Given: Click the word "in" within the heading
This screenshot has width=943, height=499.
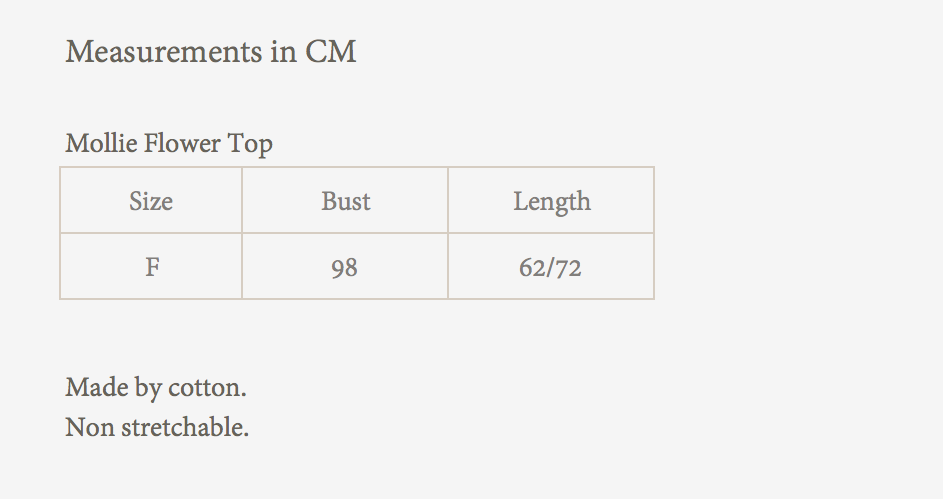Looking at the screenshot, I should pos(281,51).
